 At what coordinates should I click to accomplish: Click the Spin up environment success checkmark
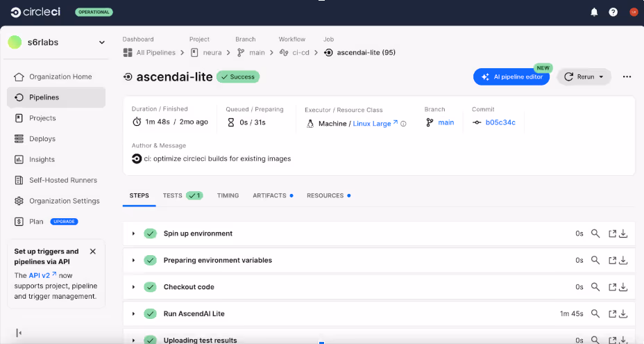click(x=151, y=234)
